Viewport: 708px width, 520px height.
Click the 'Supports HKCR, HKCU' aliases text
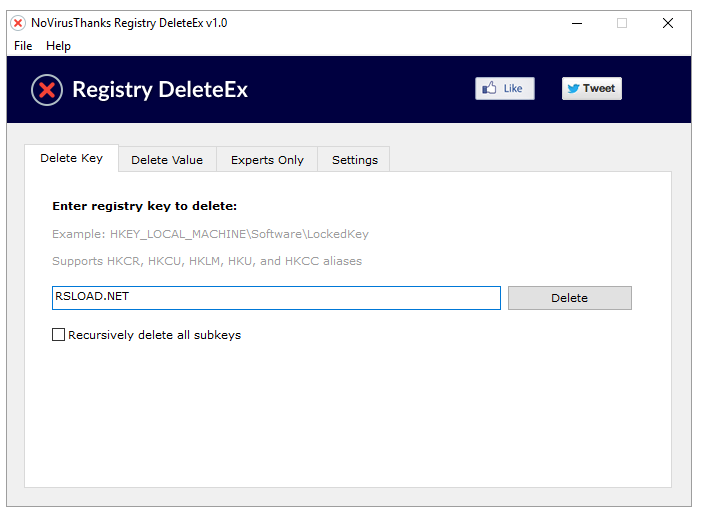coord(207,261)
